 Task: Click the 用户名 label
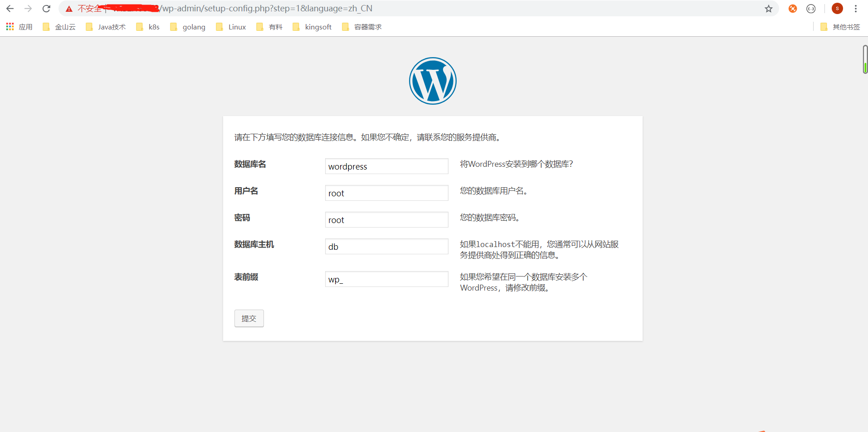click(x=246, y=191)
